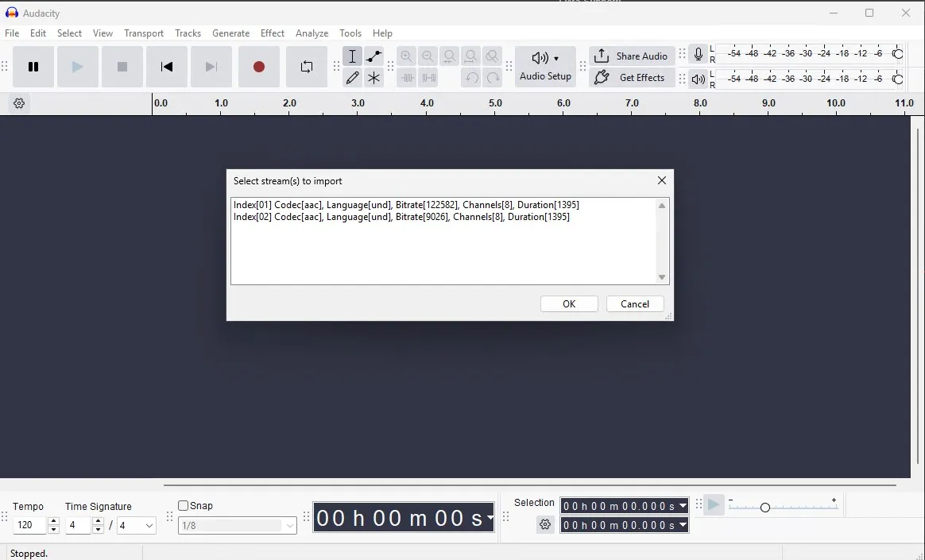Adjust the playback speed slider
Image resolution: width=925 pixels, height=560 pixels.
[764, 508]
